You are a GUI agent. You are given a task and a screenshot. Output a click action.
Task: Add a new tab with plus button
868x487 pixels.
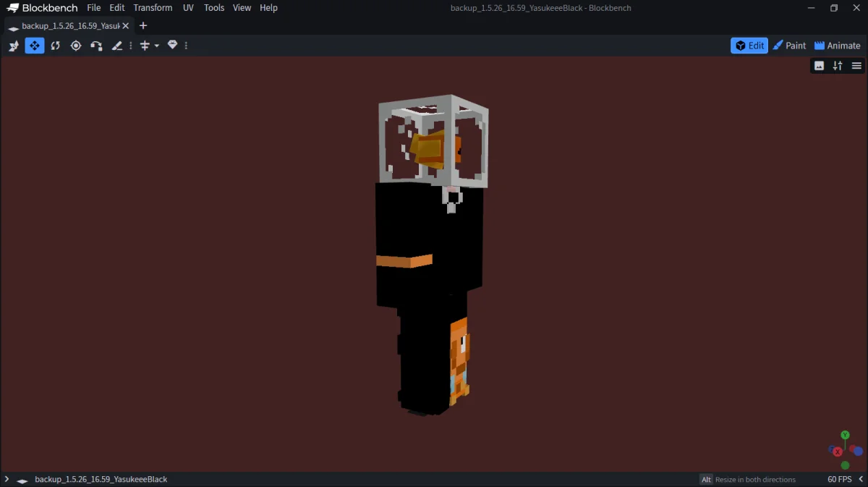tap(142, 25)
